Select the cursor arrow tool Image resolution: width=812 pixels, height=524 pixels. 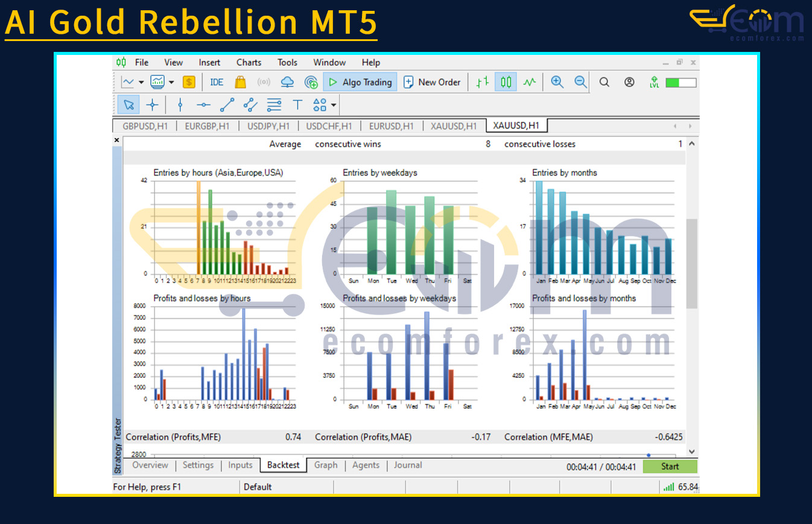click(x=128, y=104)
